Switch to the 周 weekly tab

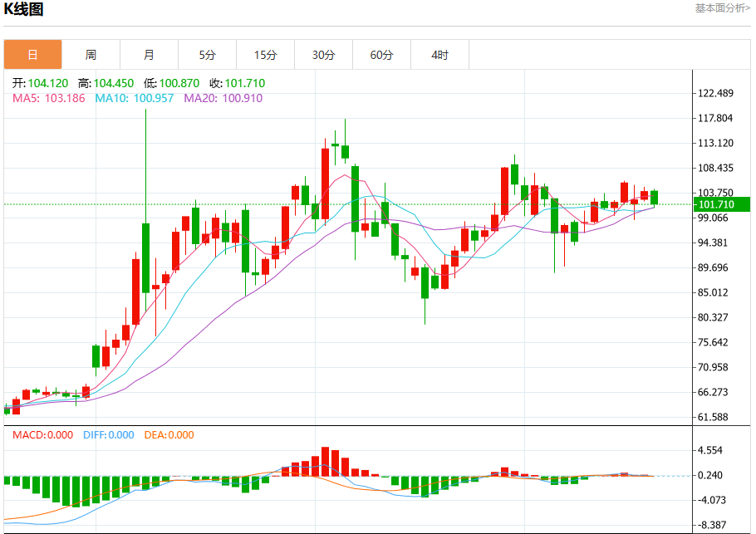pos(91,55)
